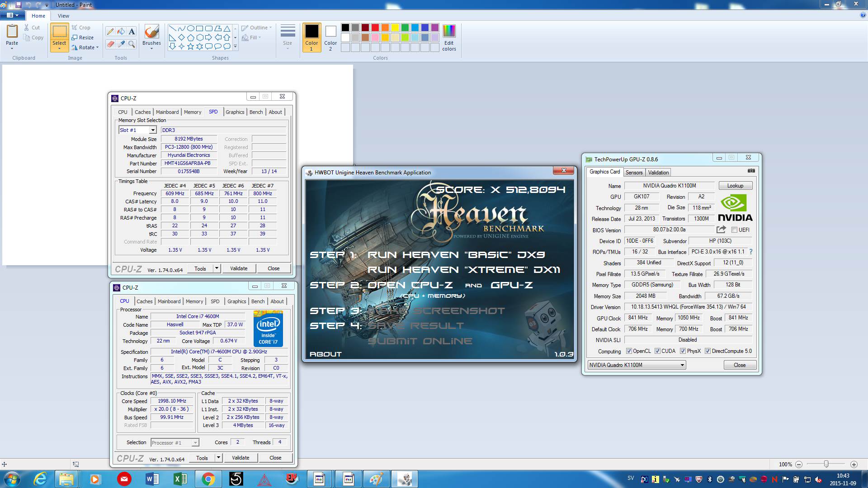
Task: Switch to the Validation tab in GPU-Z
Action: click(x=658, y=173)
